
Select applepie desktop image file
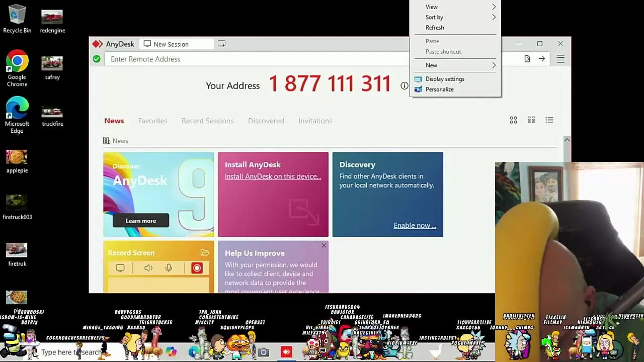pos(17,162)
